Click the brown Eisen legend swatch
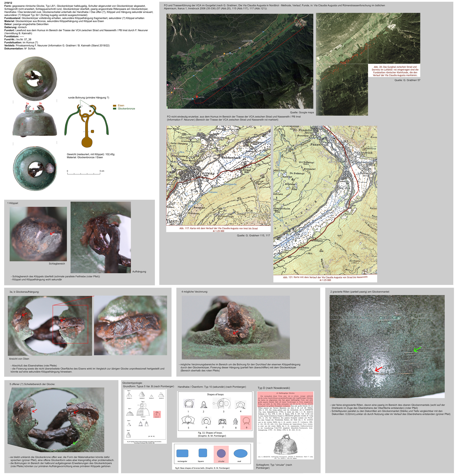 click(x=115, y=106)
